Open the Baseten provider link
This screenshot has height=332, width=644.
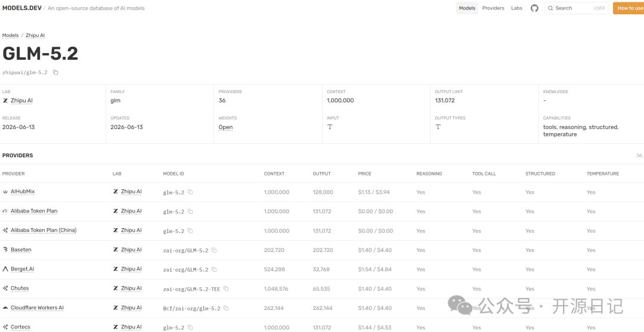point(21,250)
